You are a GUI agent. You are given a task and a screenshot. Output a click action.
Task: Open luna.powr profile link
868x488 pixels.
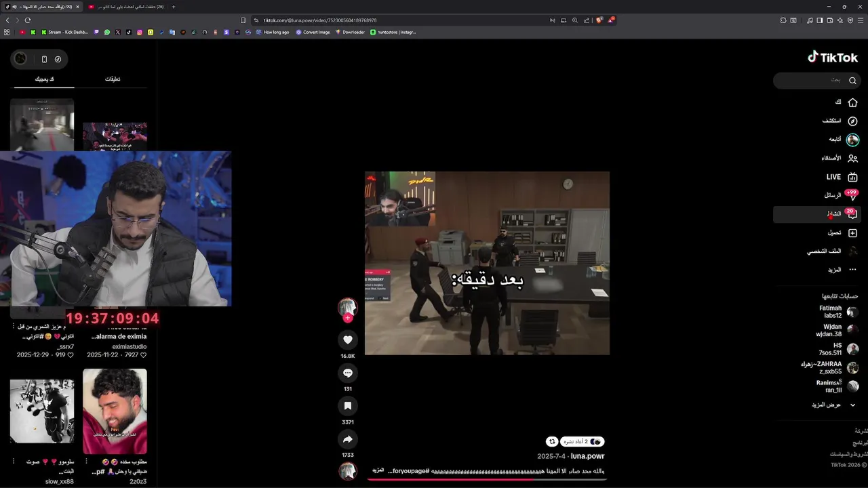coord(587,456)
